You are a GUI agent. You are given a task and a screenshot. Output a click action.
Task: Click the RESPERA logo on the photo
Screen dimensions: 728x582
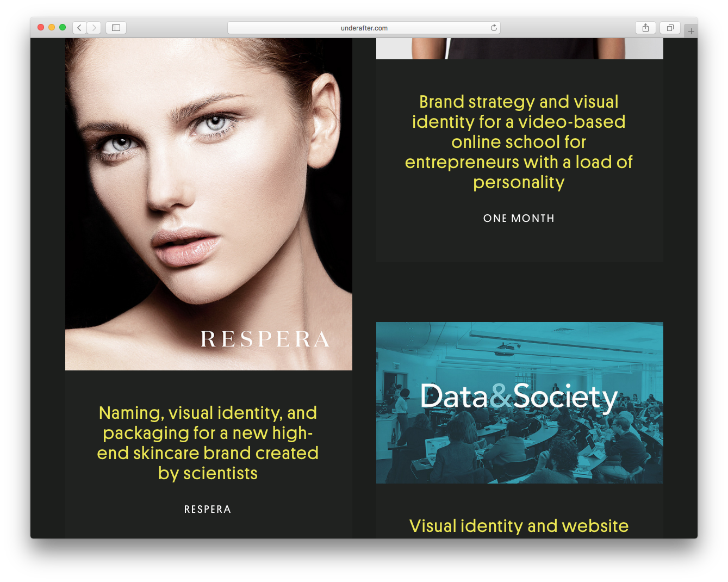tap(265, 339)
